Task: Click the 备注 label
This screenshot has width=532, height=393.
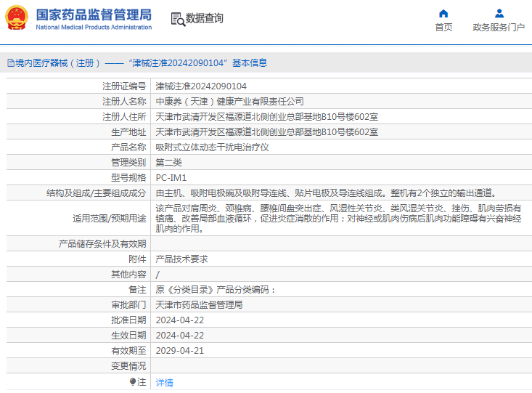Action: pos(137,290)
